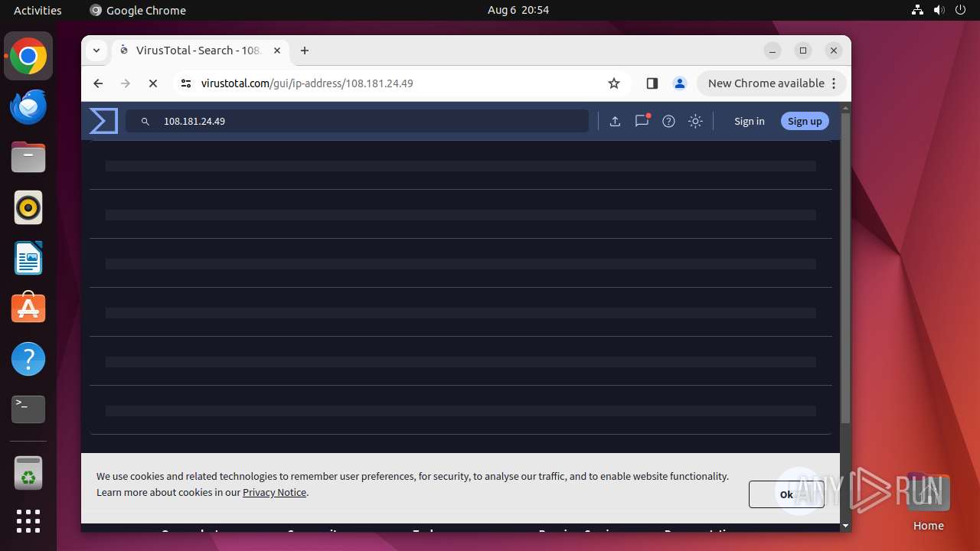The width and height of the screenshot is (980, 551).
Task: Open the Activities overview
Action: click(x=38, y=10)
